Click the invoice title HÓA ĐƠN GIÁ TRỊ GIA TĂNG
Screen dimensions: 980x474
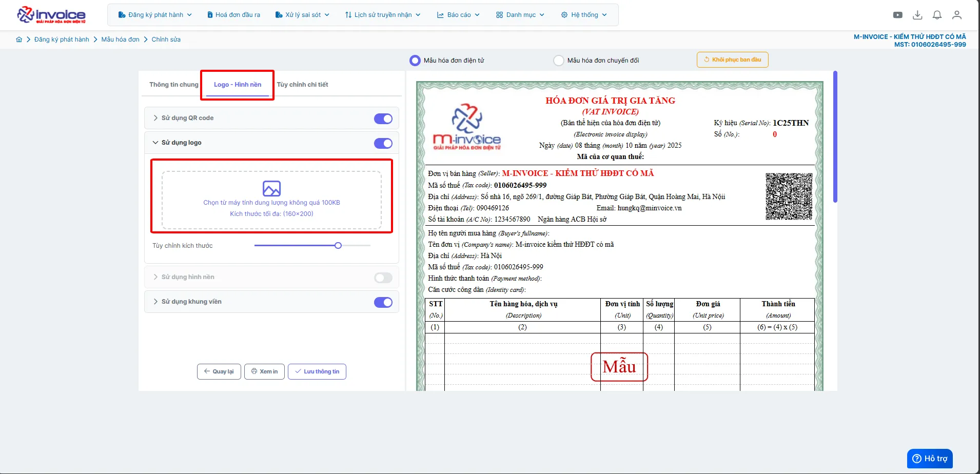[611, 101]
